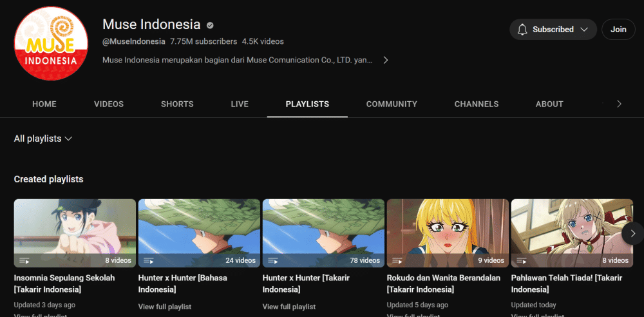Click the 4.5K videos text

tap(263, 41)
